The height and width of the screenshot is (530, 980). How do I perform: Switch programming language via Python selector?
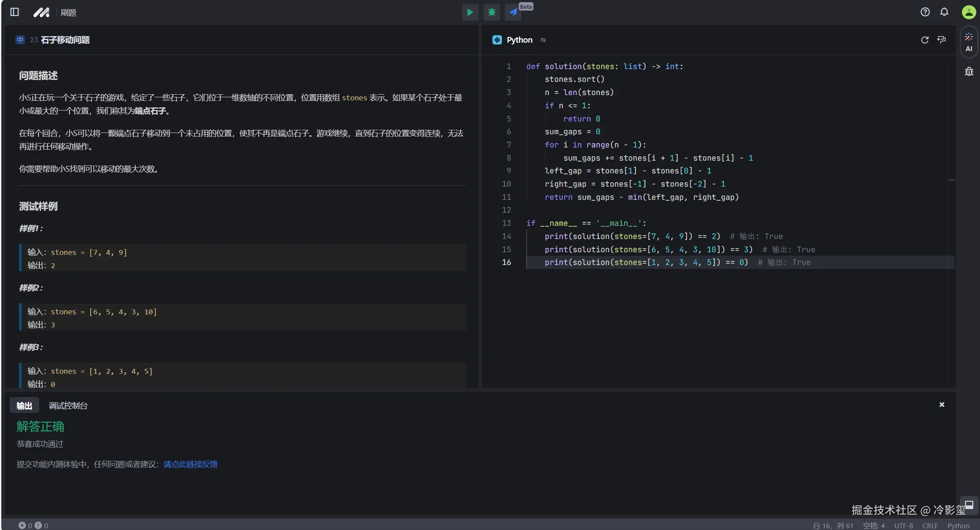[x=519, y=40]
